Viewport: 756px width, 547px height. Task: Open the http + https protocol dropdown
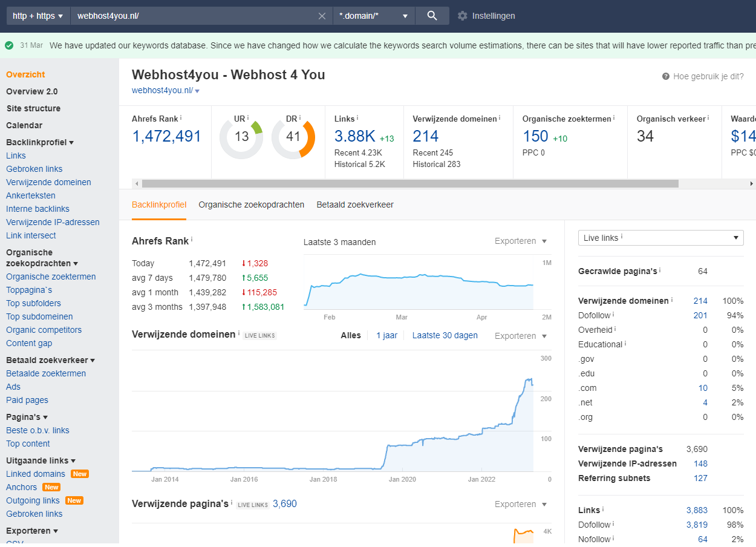click(38, 16)
